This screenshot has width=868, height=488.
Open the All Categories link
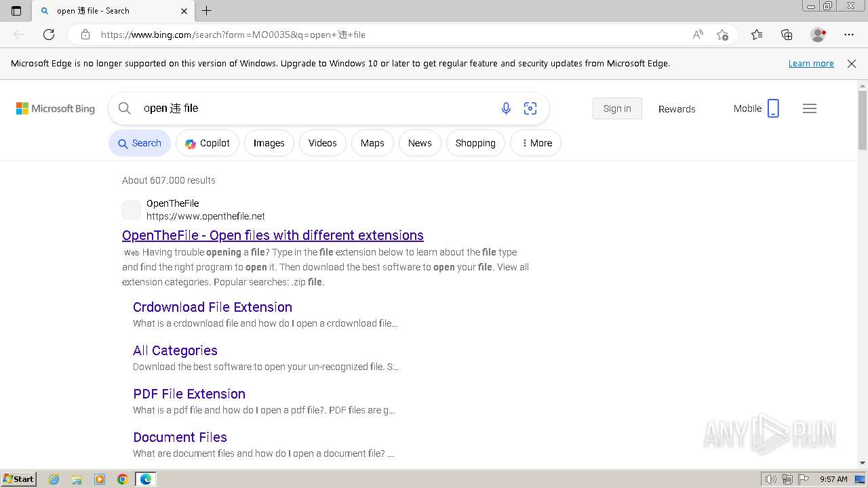click(175, 350)
